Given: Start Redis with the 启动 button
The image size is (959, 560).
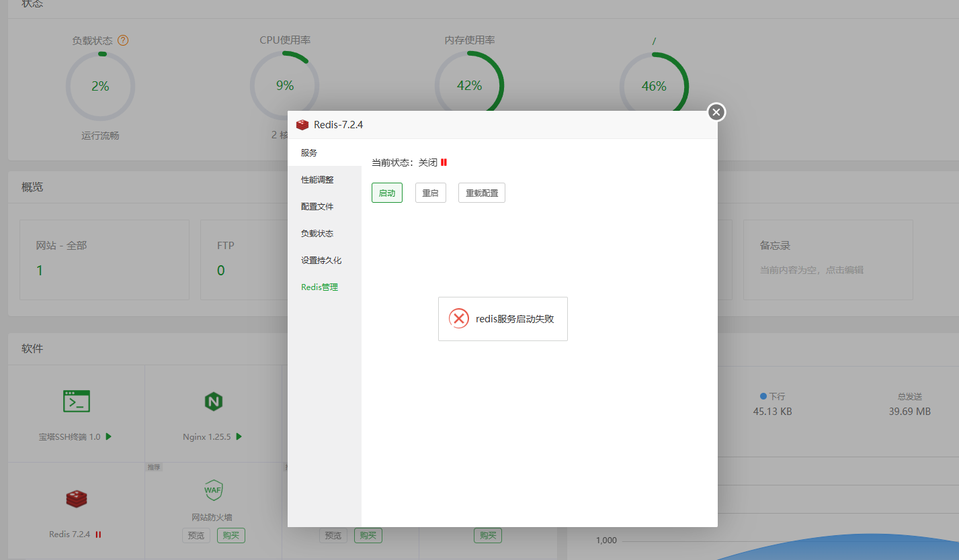Looking at the screenshot, I should pyautogui.click(x=387, y=193).
